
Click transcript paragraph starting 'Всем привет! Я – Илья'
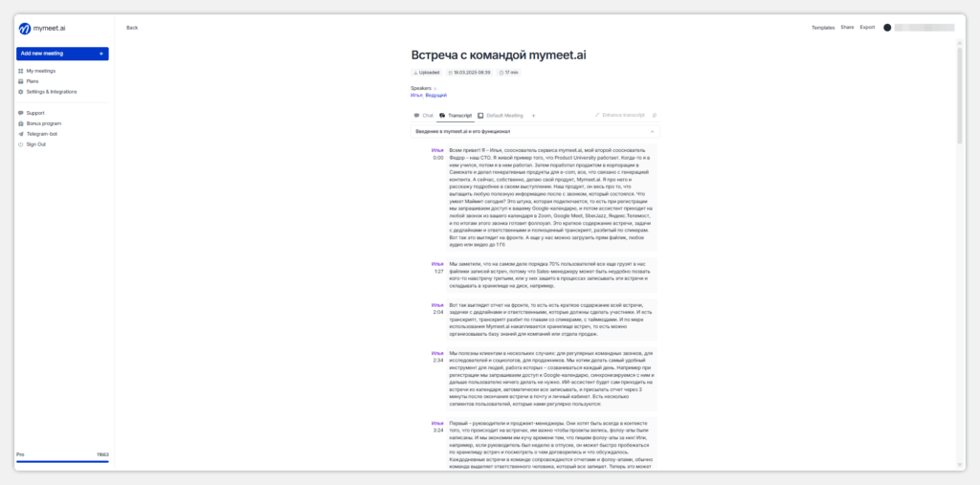tap(552, 197)
